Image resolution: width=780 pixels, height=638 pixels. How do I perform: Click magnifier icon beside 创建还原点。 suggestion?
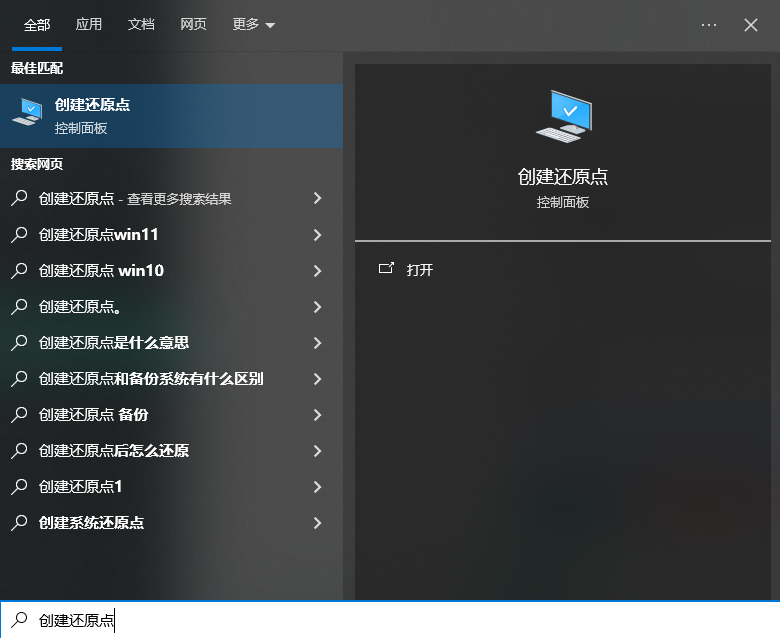point(19,306)
